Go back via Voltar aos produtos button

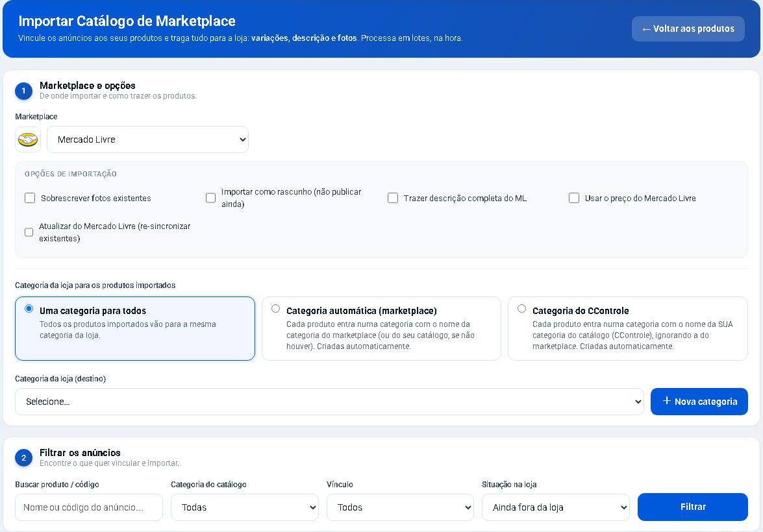(x=688, y=29)
